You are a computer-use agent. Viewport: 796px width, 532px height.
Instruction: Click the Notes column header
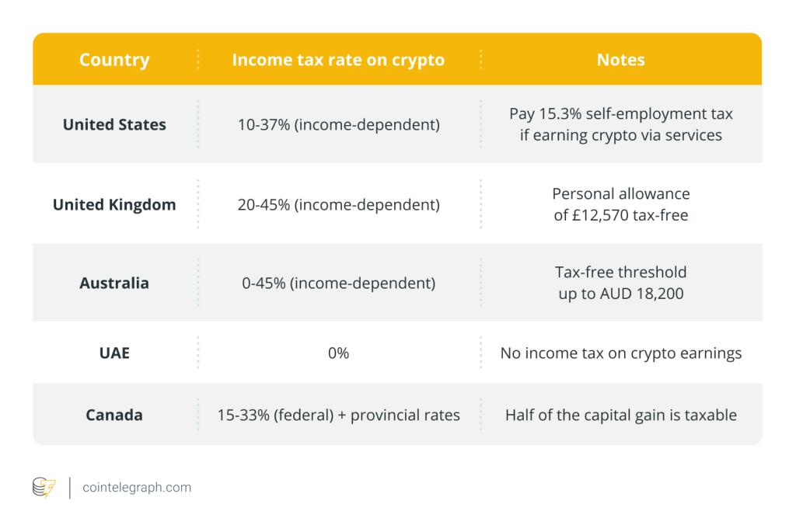(x=620, y=60)
